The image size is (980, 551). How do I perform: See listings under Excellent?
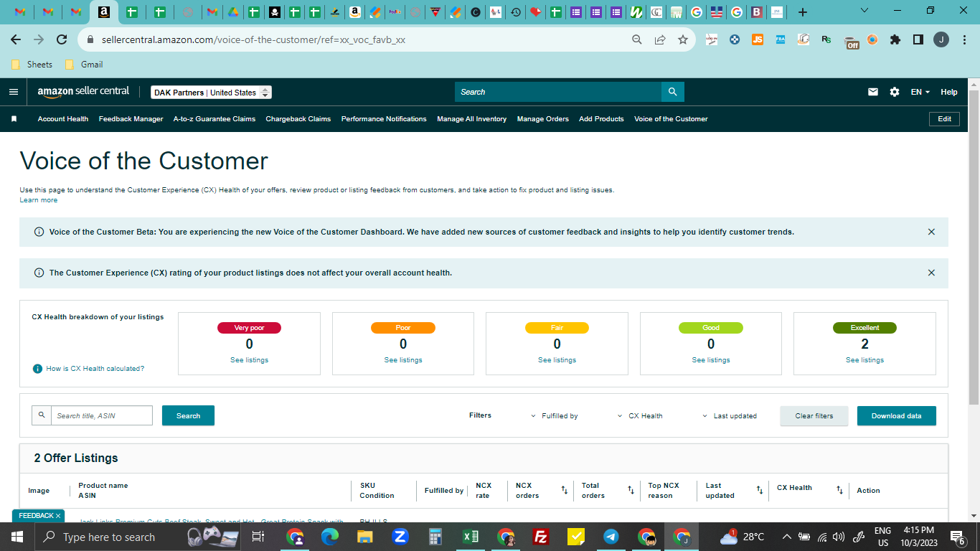point(864,360)
